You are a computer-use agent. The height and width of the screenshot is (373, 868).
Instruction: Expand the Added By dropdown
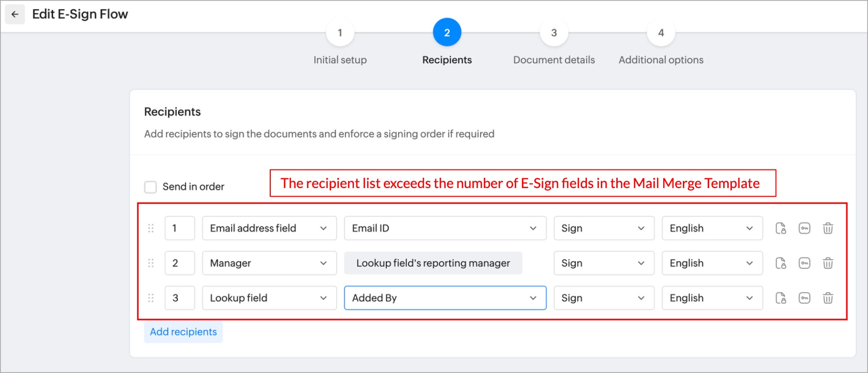[445, 298]
